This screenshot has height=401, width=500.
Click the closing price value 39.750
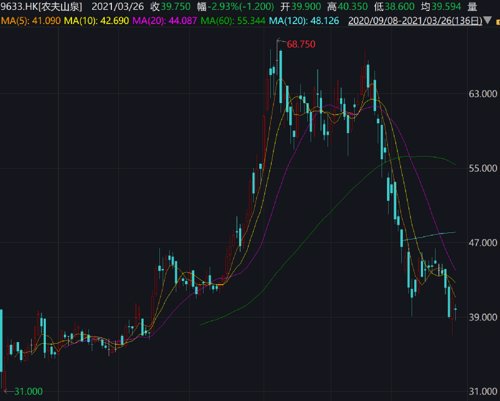point(176,6)
